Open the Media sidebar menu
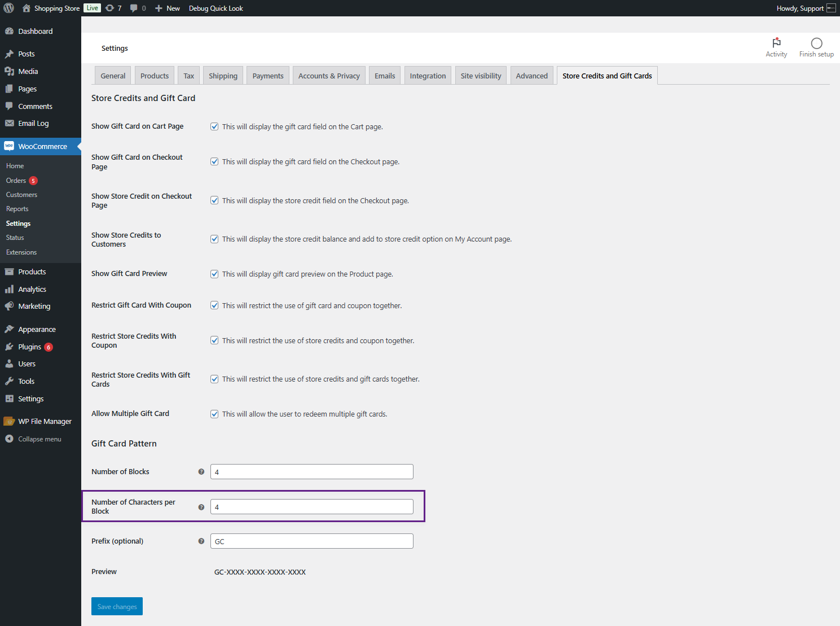Viewport: 840px width, 626px height. 41,71
